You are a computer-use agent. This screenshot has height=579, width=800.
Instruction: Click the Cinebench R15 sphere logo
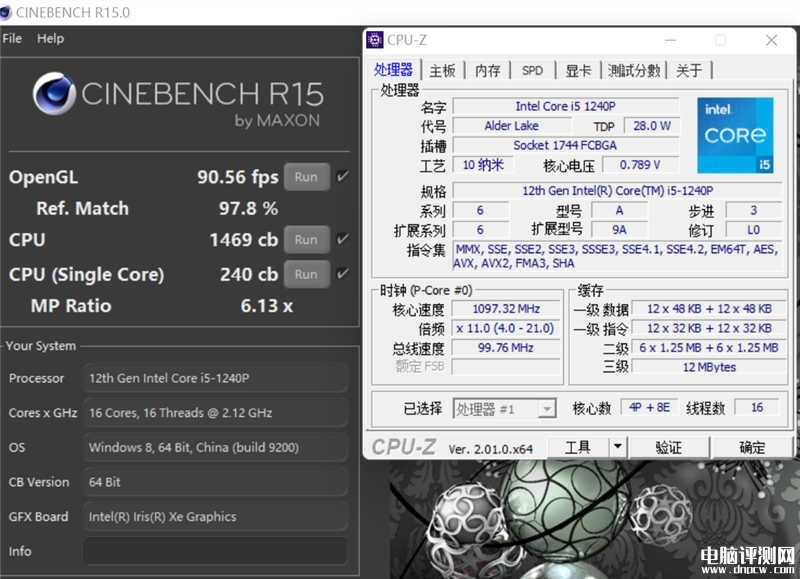[x=54, y=94]
